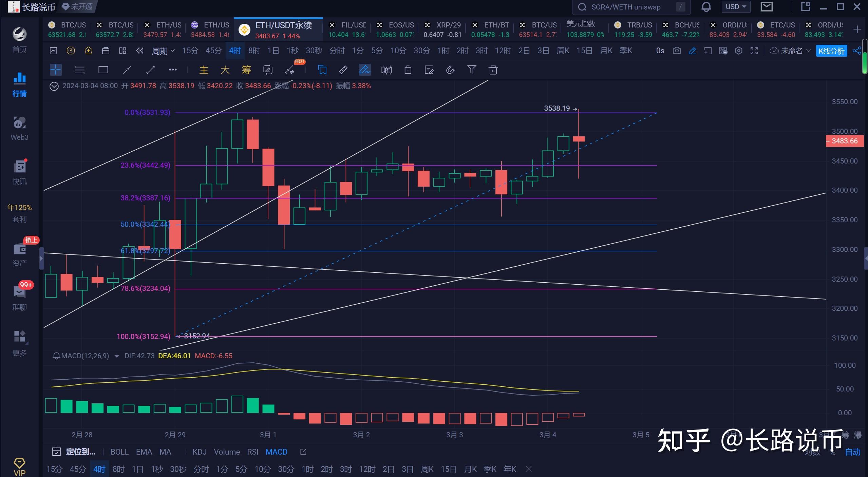Switch to the 美元指数 ticker tab

(585, 30)
